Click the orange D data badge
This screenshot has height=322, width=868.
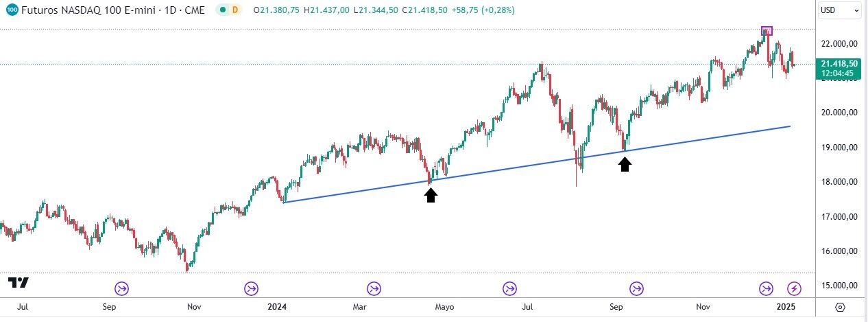pos(236,10)
